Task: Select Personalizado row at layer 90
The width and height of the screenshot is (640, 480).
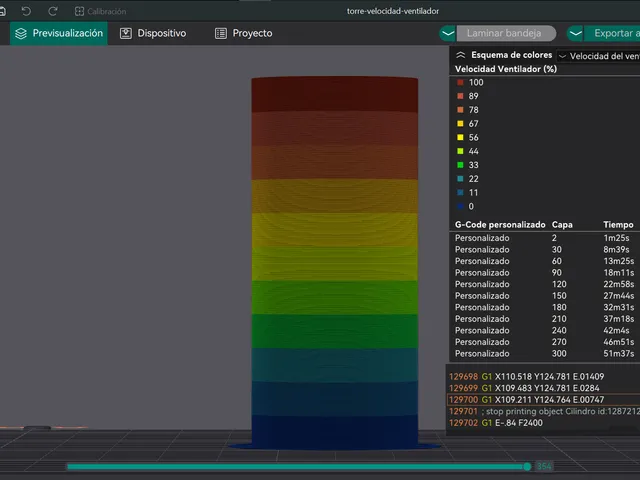Action: [545, 273]
